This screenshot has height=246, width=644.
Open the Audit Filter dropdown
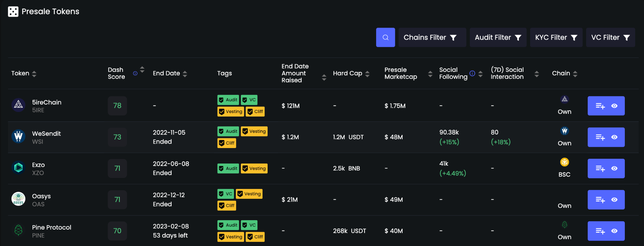click(498, 37)
